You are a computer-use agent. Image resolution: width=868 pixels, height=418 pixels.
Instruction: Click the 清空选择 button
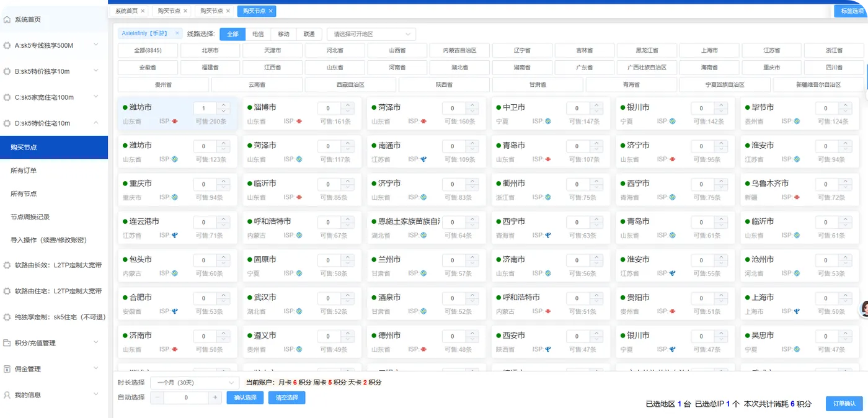[x=287, y=398]
